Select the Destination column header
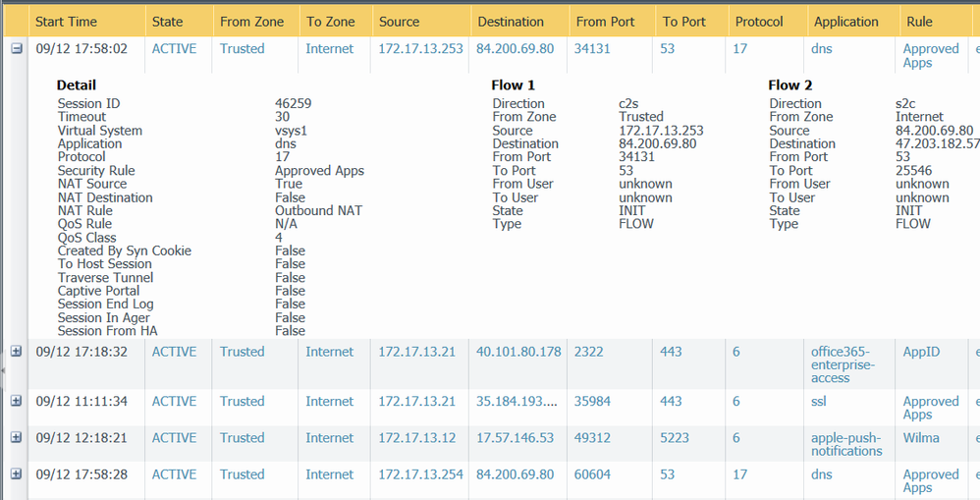 [x=511, y=22]
